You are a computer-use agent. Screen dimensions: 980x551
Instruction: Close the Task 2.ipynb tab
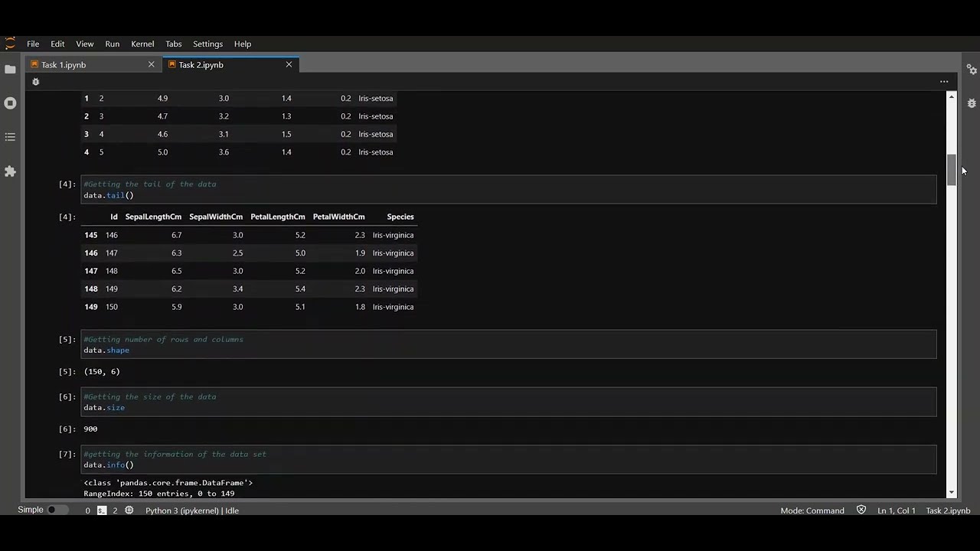pyautogui.click(x=289, y=65)
